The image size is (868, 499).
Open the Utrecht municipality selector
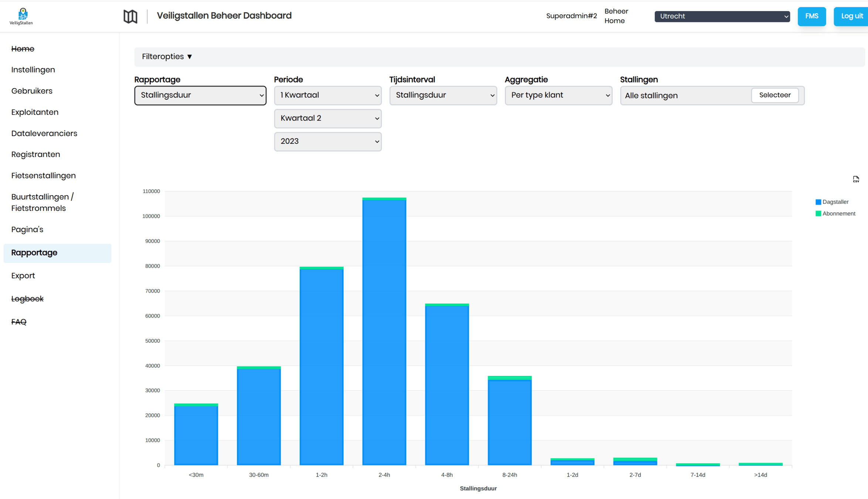(x=722, y=16)
